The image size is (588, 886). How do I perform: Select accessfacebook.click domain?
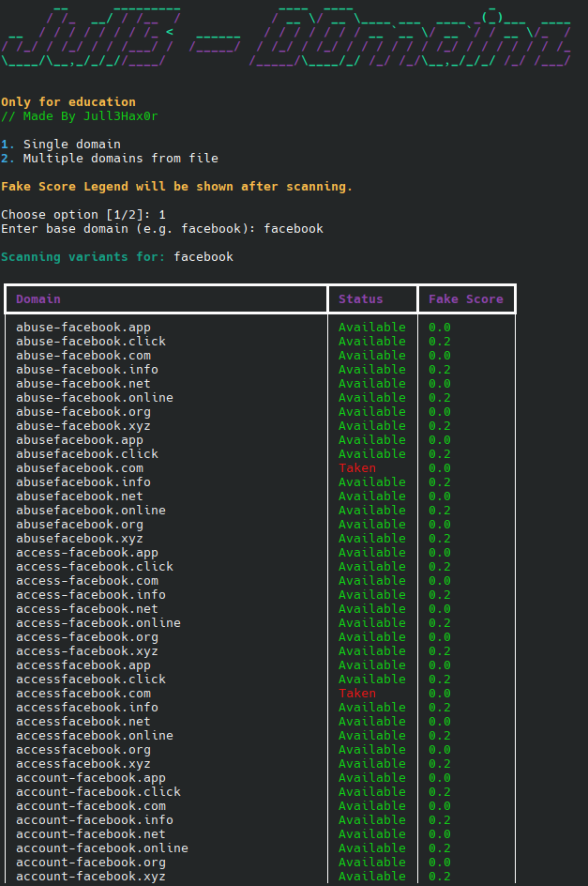(91, 680)
